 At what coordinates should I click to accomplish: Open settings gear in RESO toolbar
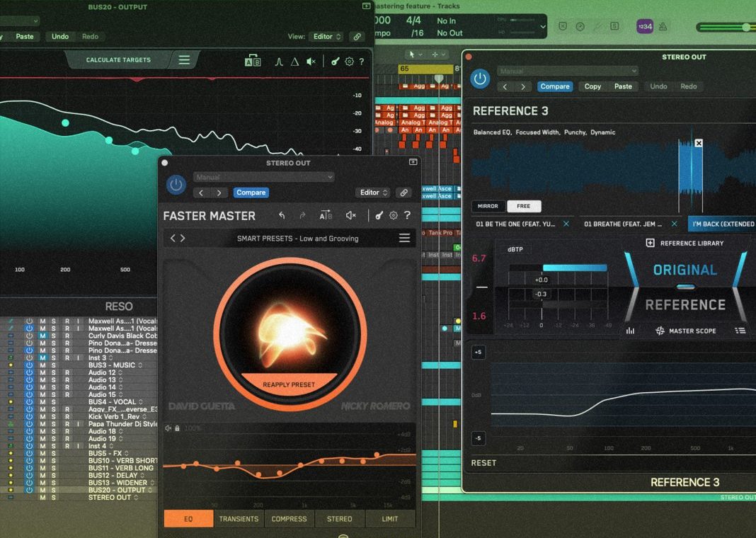[349, 61]
